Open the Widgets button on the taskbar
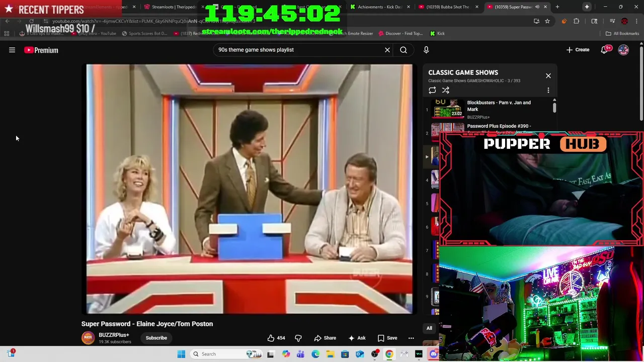 pos(11,353)
